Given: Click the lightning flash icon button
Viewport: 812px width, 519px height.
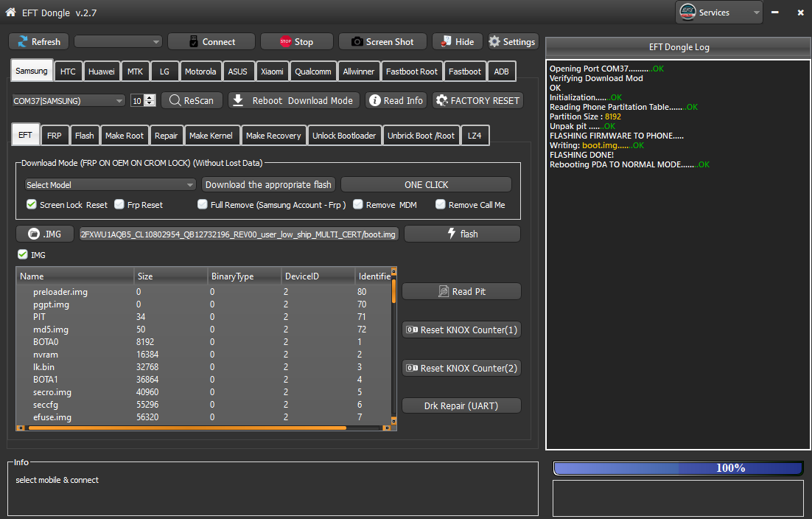Looking at the screenshot, I should tap(452, 234).
